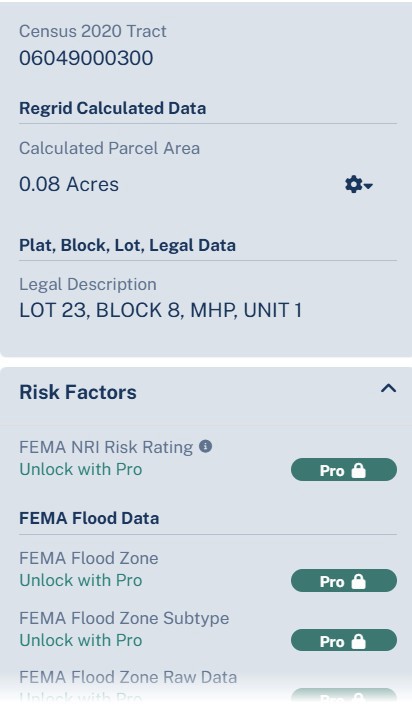Image resolution: width=412 pixels, height=707 pixels.
Task: Click Unlock with Pro under FEMA NRI Risk Rating
Action: [81, 469]
